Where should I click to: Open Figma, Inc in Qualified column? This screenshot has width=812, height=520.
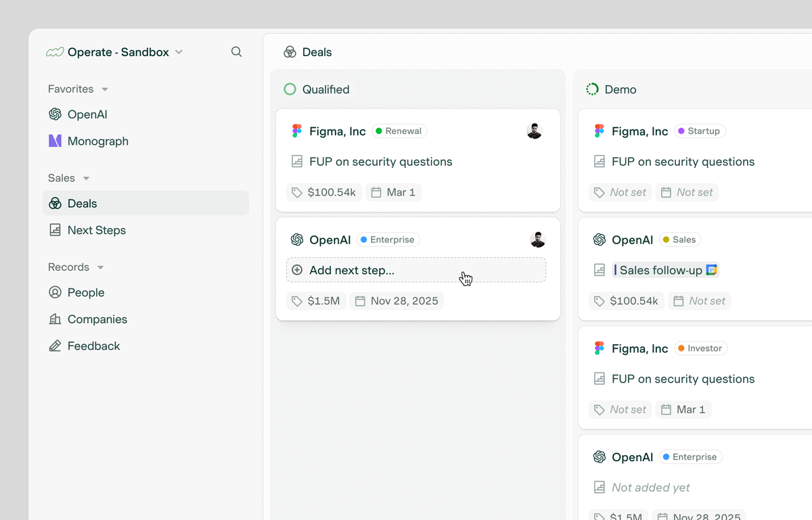pos(338,131)
